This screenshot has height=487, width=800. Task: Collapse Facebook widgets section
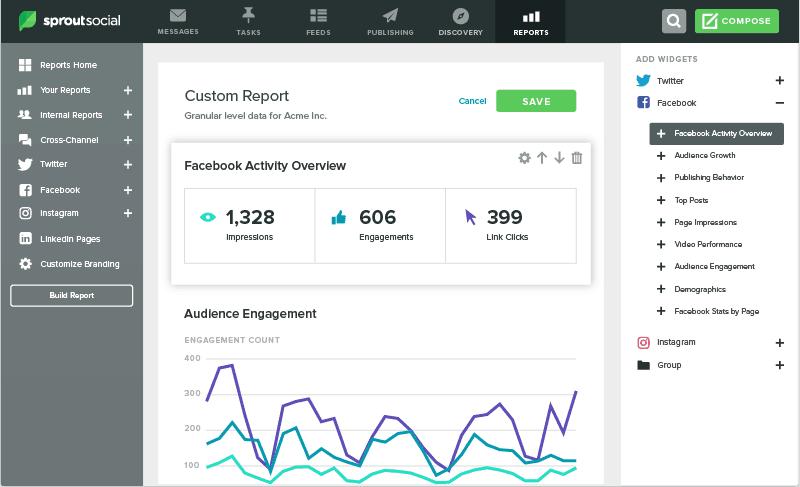[x=779, y=103]
